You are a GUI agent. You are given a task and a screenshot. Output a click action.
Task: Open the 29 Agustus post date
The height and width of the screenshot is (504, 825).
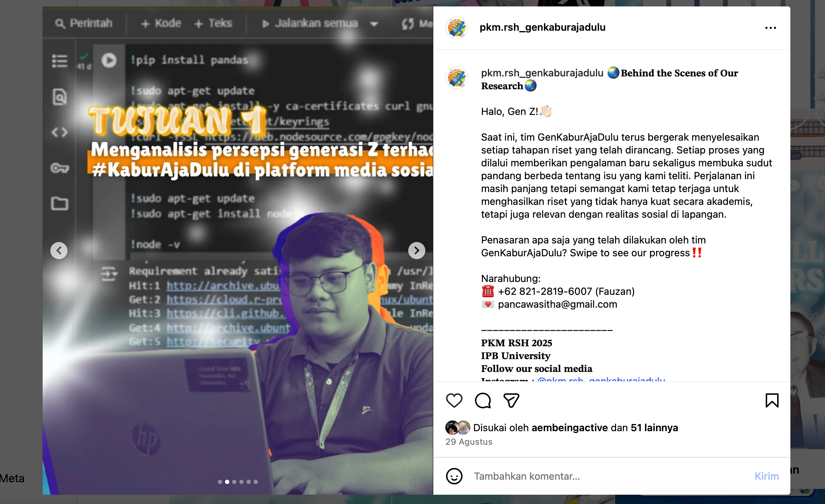(x=469, y=442)
